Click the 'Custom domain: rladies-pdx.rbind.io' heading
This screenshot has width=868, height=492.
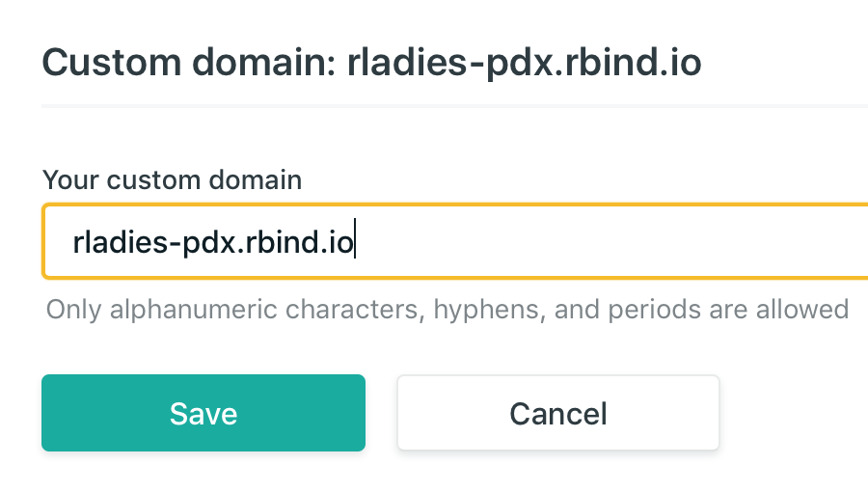click(371, 62)
